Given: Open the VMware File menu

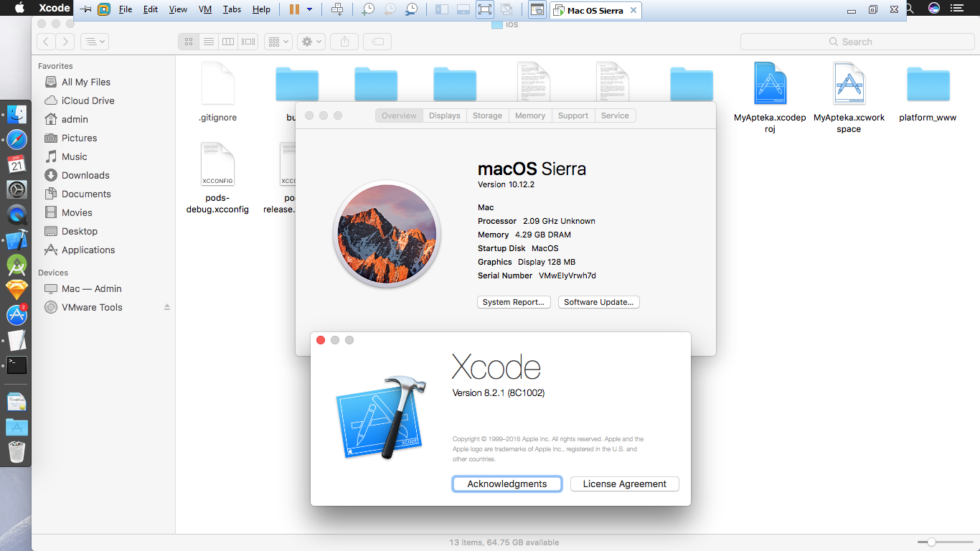Looking at the screenshot, I should (126, 9).
